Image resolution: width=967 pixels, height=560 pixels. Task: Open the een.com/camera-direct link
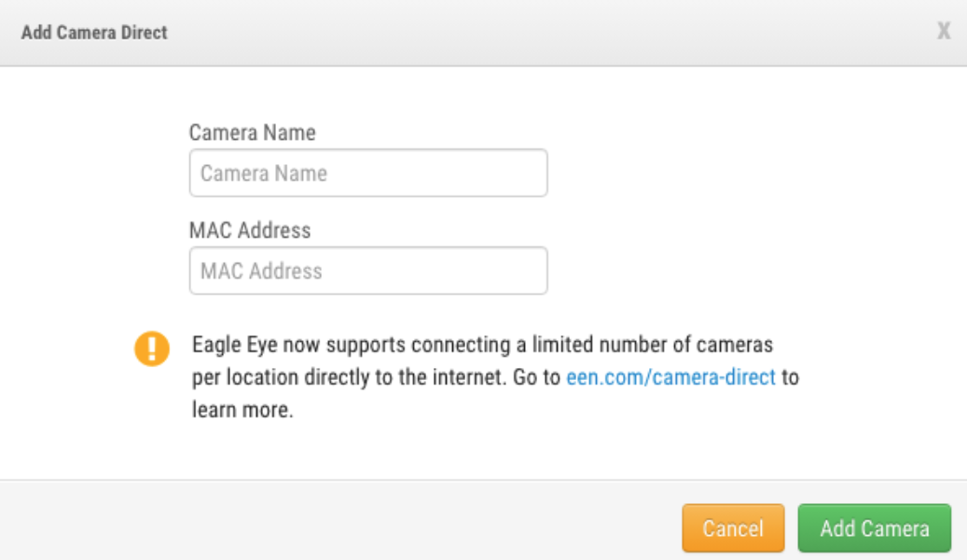(670, 379)
